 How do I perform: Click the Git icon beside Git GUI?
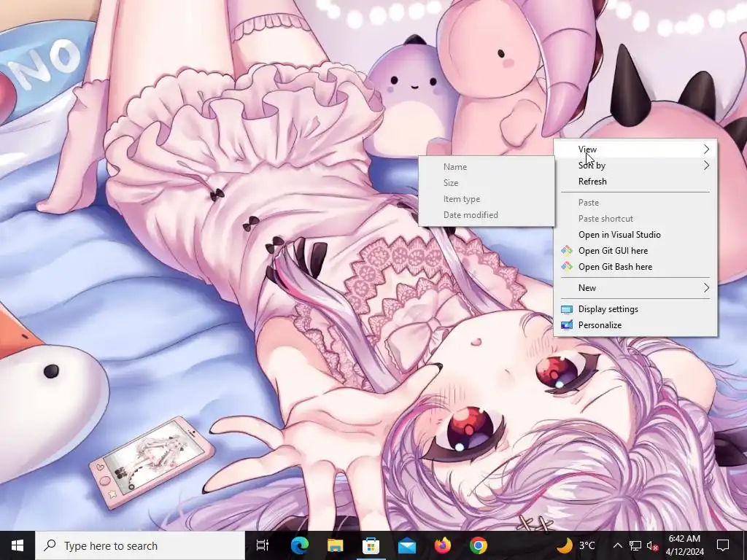[x=566, y=251]
